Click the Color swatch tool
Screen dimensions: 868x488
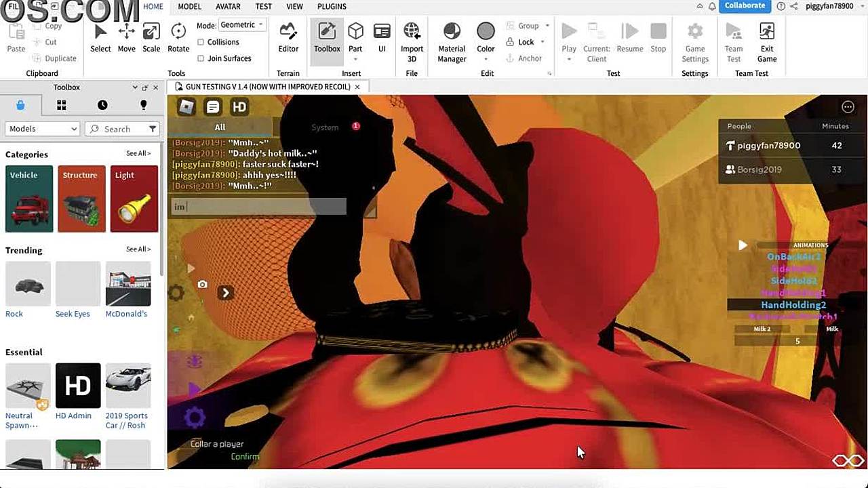(x=486, y=38)
